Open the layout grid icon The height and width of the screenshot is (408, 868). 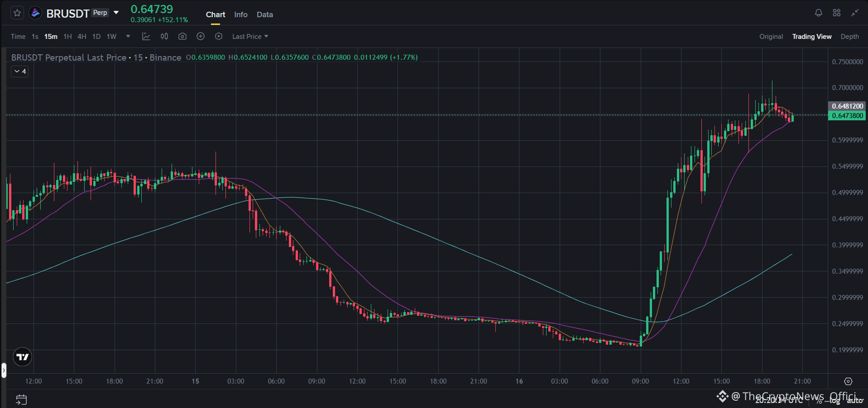point(836,13)
